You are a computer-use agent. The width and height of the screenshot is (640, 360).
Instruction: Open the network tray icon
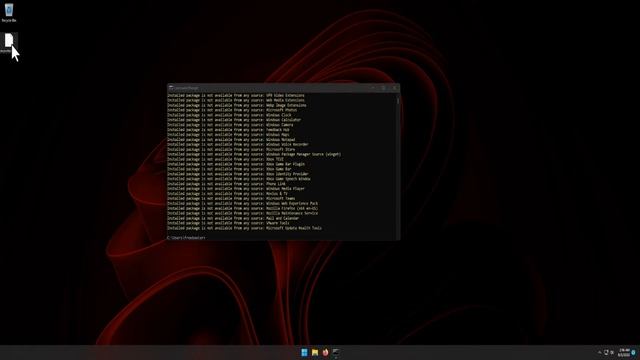pos(606,352)
